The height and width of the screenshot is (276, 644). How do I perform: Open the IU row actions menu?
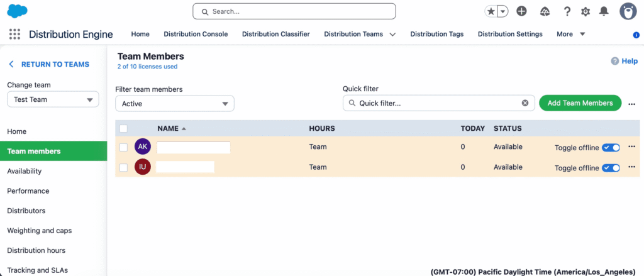631,167
